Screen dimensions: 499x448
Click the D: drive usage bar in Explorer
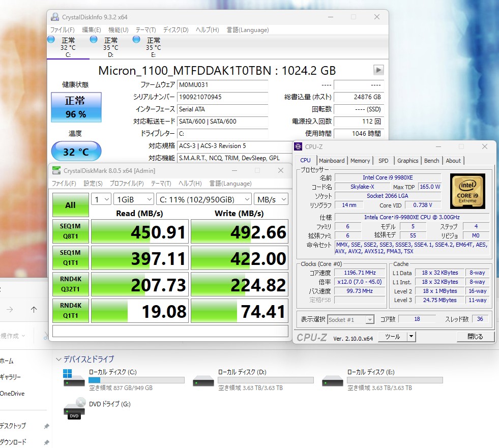pos(266,380)
